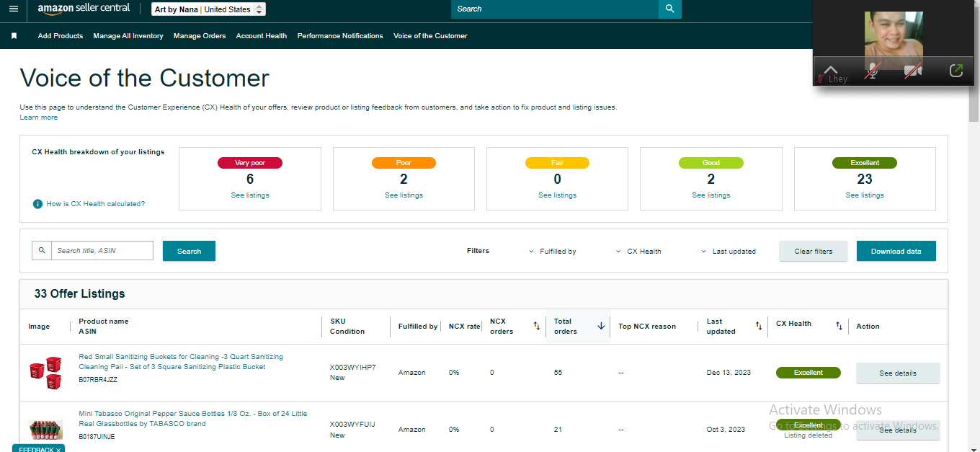980x452 pixels.
Task: Click the yellow Fair badge
Action: (557, 163)
